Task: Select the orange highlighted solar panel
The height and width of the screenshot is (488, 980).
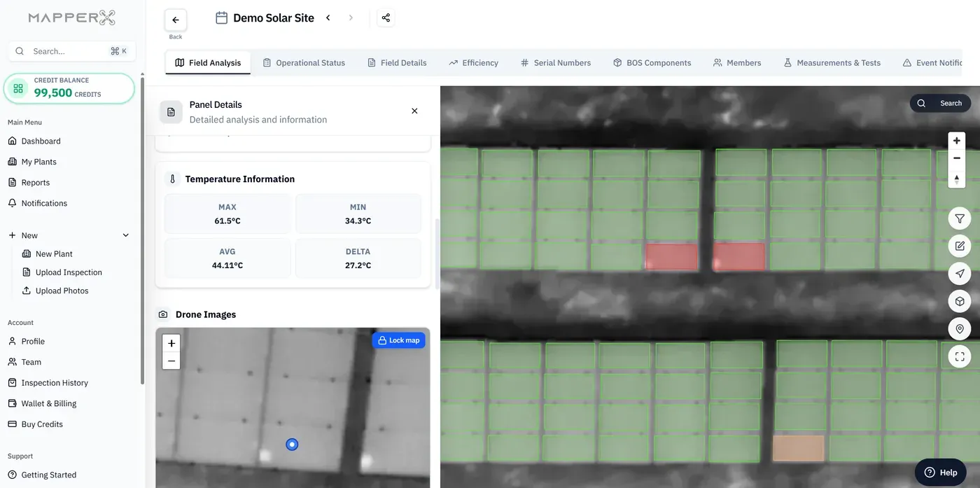Action: (x=799, y=448)
